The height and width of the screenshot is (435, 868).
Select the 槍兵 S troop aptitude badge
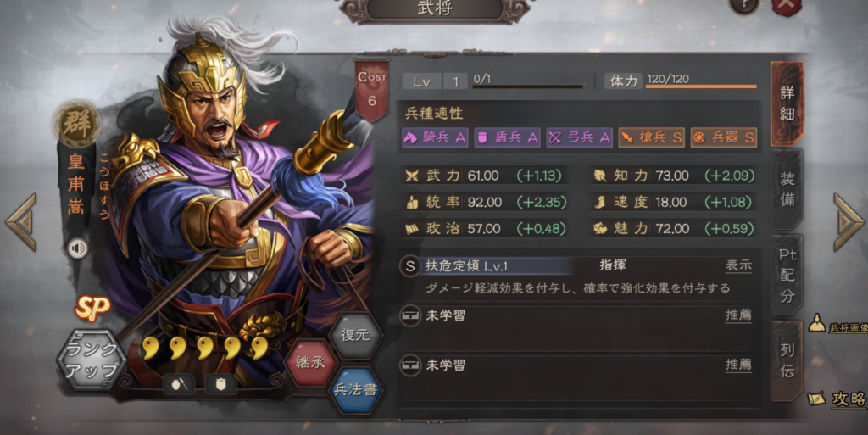click(x=652, y=138)
